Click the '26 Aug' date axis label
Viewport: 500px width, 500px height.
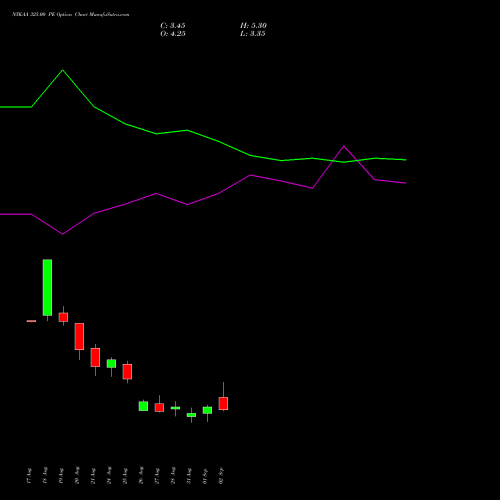coord(141,476)
